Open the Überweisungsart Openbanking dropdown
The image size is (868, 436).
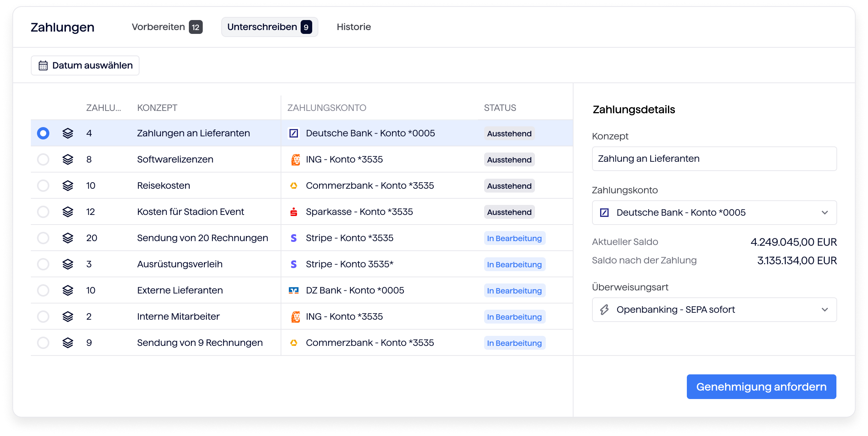tap(714, 310)
